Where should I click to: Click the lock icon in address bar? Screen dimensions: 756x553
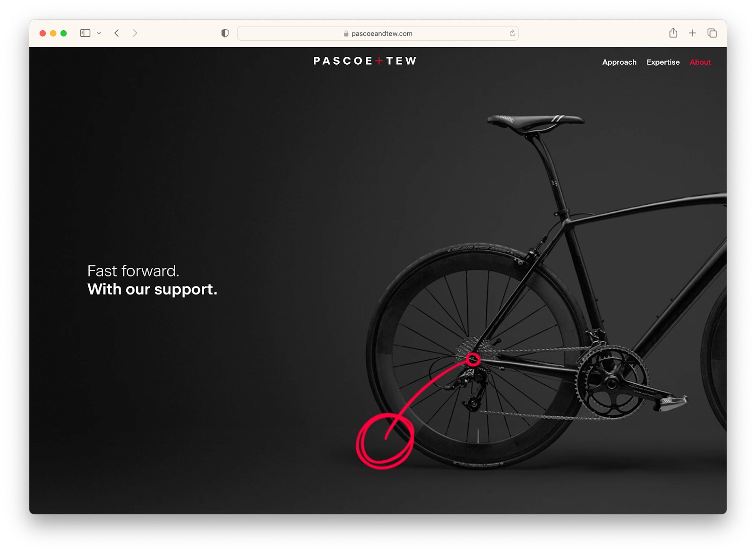click(346, 34)
